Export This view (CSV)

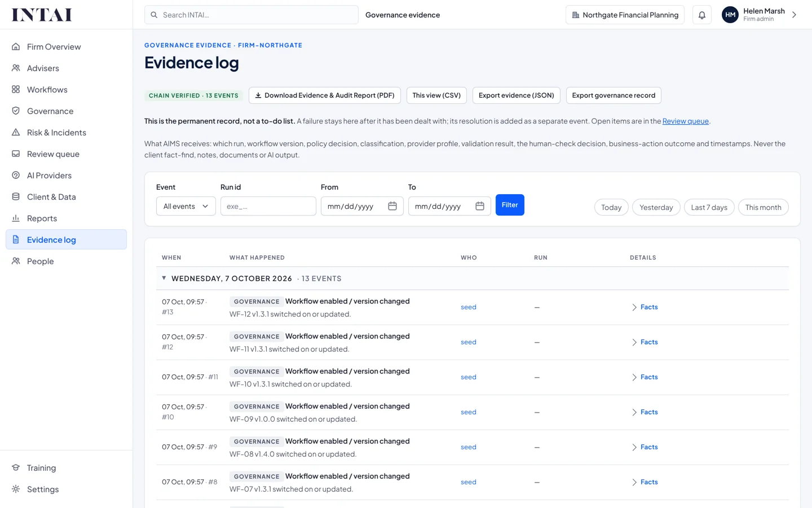436,95
